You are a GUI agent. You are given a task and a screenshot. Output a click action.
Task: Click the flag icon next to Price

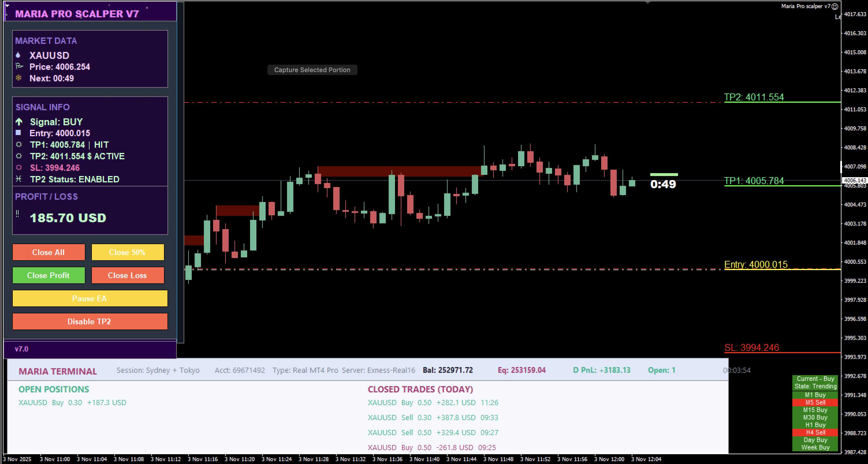pos(19,66)
